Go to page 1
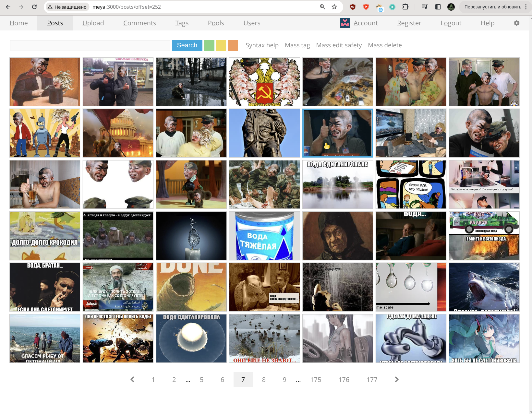 [x=153, y=380]
